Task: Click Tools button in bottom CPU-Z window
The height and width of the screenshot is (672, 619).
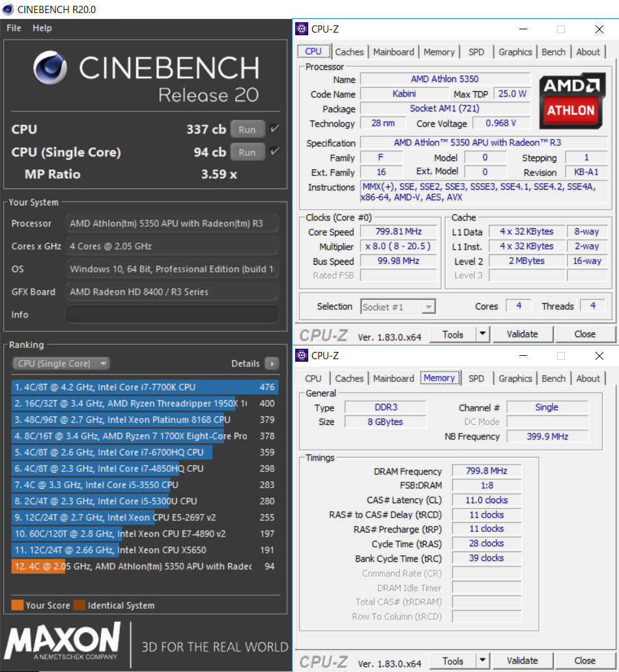Action: [x=453, y=661]
